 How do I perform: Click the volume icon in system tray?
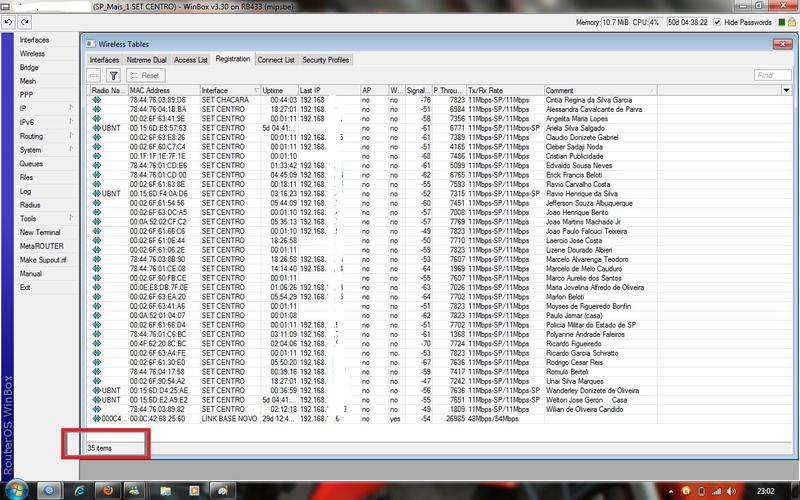731,491
